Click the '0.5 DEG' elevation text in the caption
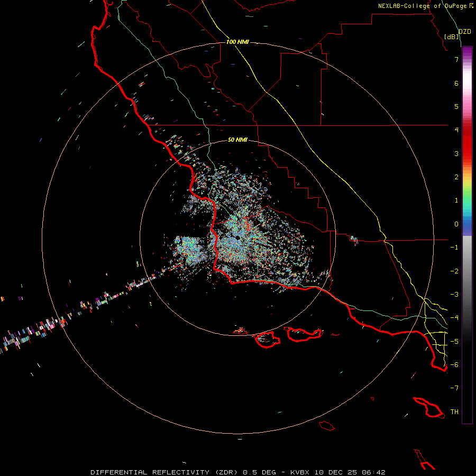Viewport: 476px width, 476px height. [260, 472]
